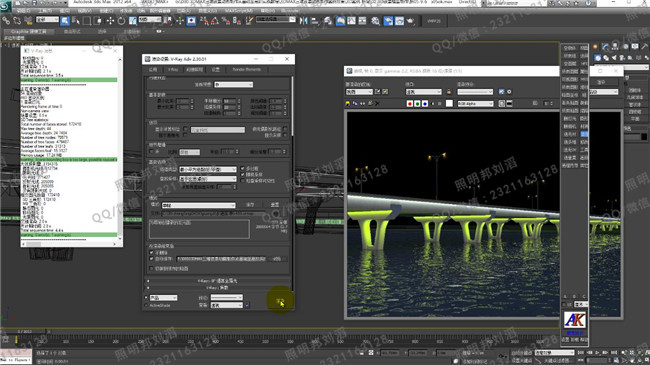Open viewport dropdown in frame buffer window

pyautogui.click(x=423, y=92)
